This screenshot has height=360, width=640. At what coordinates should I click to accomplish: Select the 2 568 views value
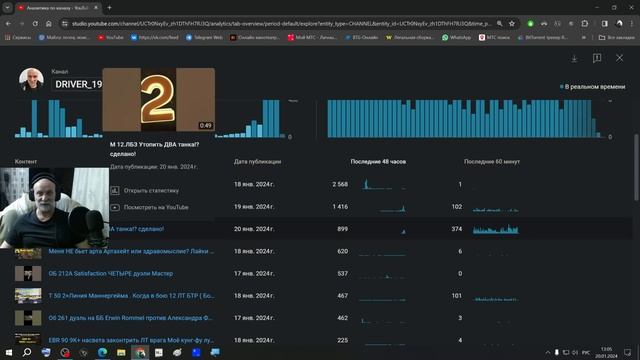coord(340,184)
